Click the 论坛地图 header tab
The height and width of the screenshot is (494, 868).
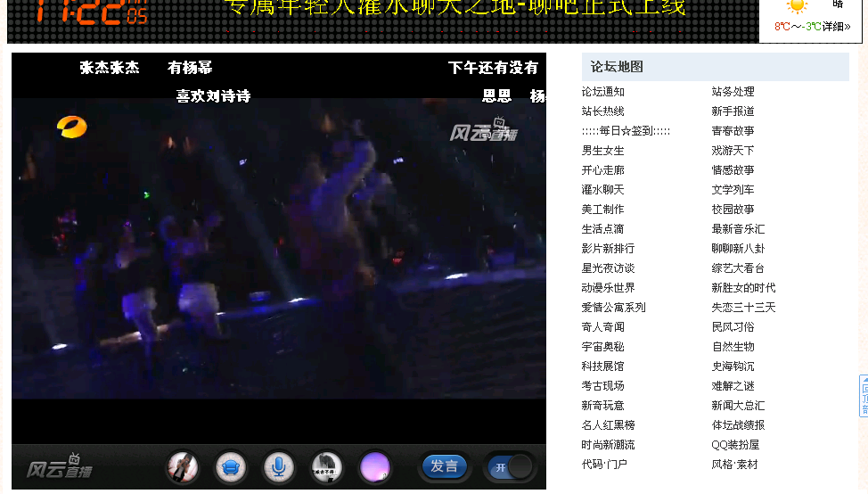617,67
